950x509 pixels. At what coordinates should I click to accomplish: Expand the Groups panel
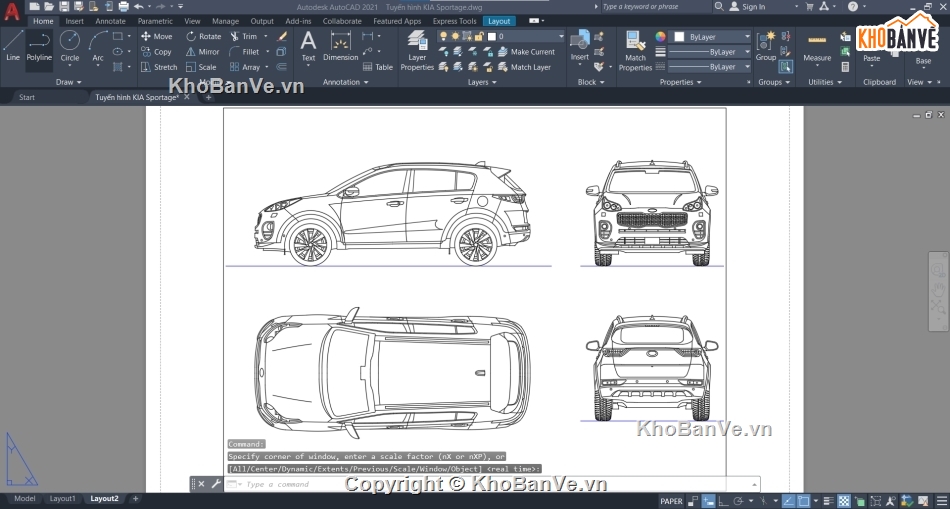[x=774, y=82]
